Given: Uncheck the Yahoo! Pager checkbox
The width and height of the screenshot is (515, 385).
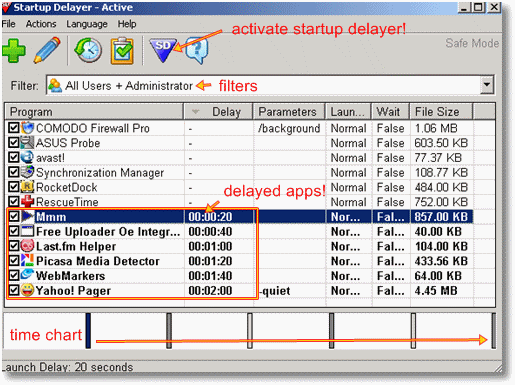Looking at the screenshot, I should 14,290.
